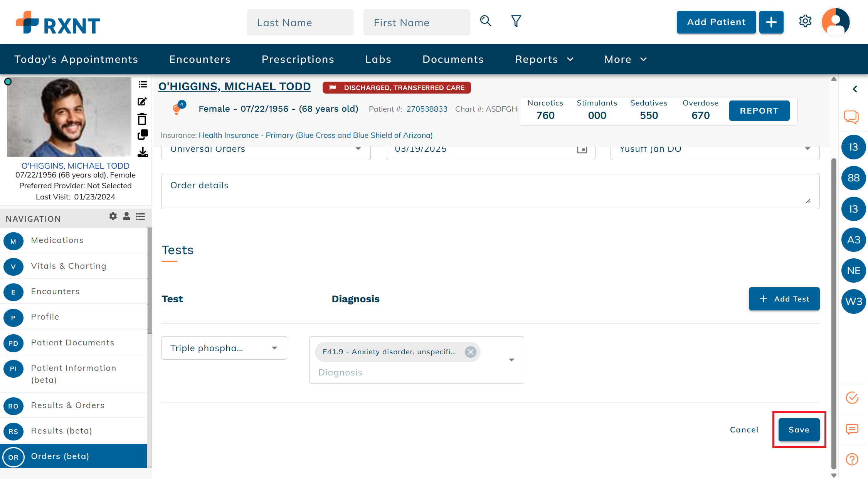The image size is (868, 479).
Task: Open Last Visit 01/23/2024 link
Action: pyautogui.click(x=95, y=197)
